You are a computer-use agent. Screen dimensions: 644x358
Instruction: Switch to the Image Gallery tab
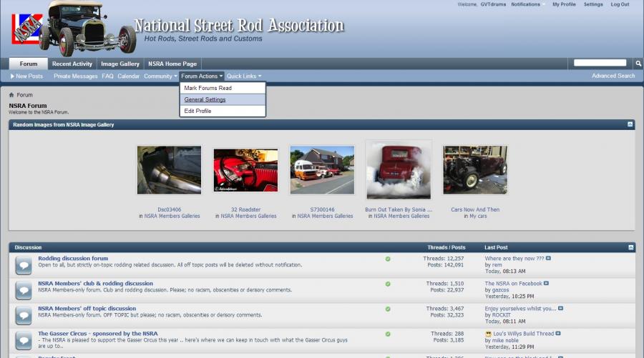(x=120, y=64)
